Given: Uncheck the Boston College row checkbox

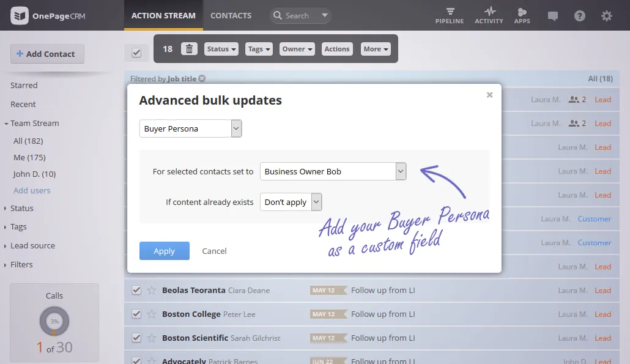Looking at the screenshot, I should coord(136,314).
